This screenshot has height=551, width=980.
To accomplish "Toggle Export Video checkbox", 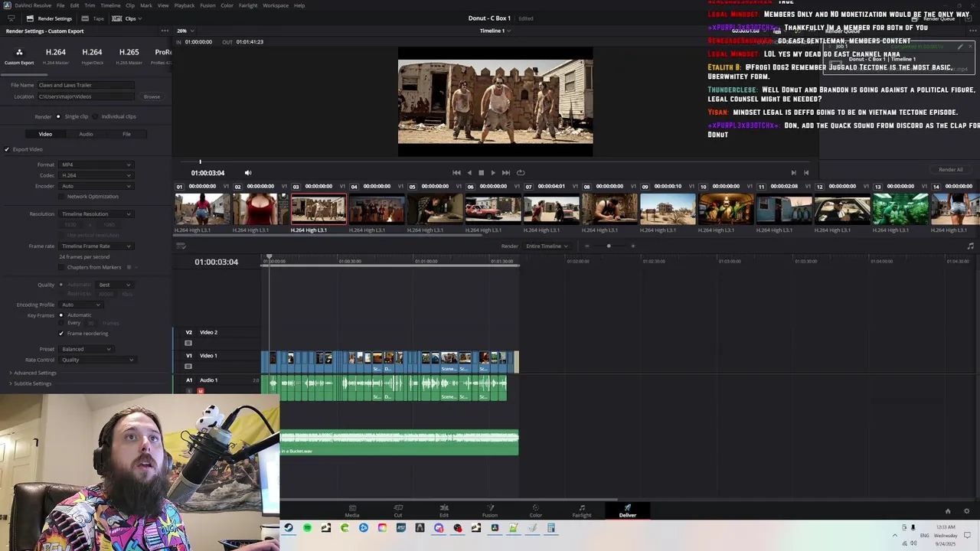I will pos(7,149).
